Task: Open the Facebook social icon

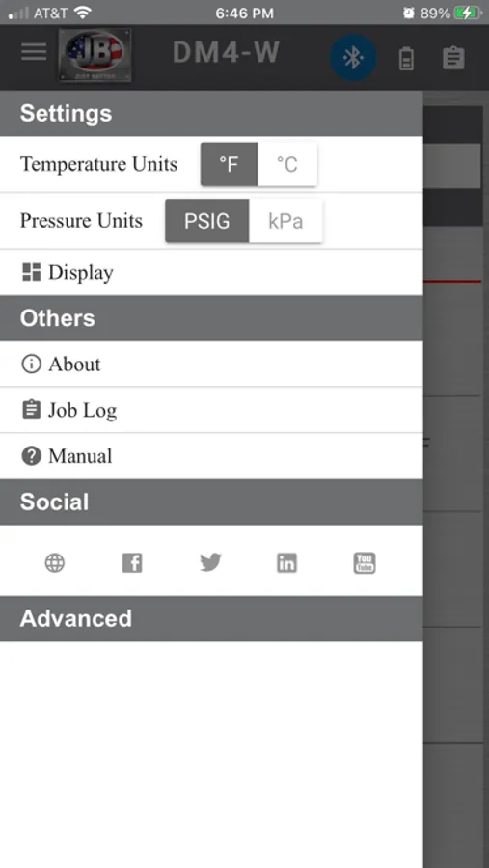Action: click(x=132, y=563)
